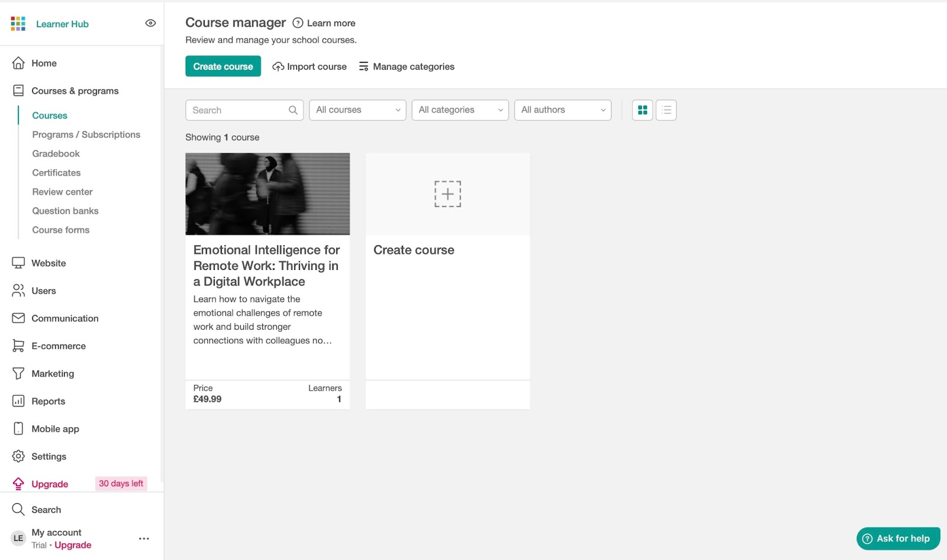Expand the All categories dropdown
This screenshot has height=560, width=947.
(460, 110)
